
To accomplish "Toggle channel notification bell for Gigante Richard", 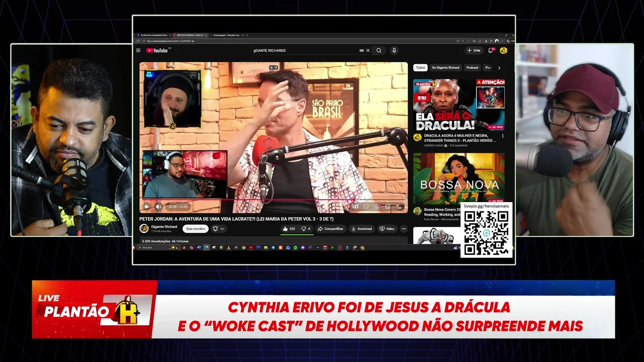I will [215, 229].
